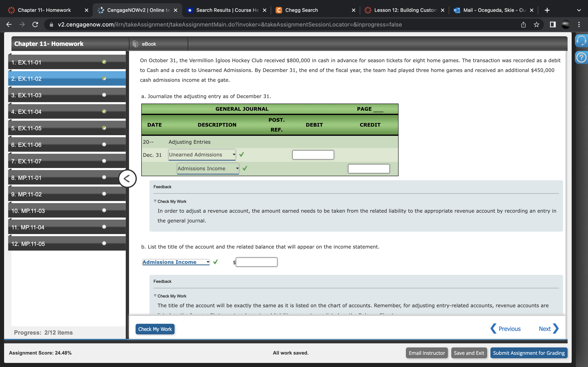Click the Check My Work button
Screen dimensions: 588x367
(x=155, y=329)
